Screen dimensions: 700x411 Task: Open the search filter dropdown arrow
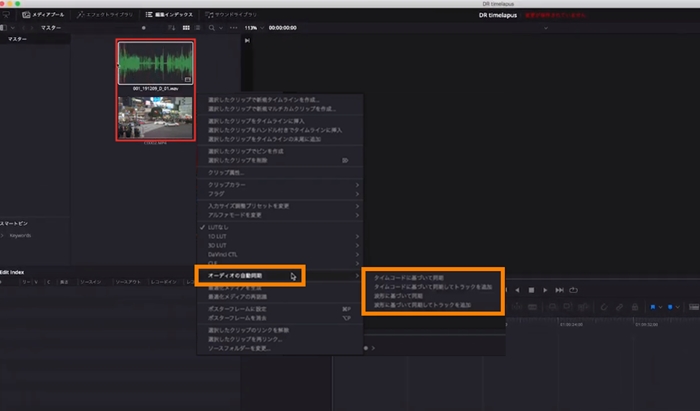pyautogui.click(x=221, y=28)
